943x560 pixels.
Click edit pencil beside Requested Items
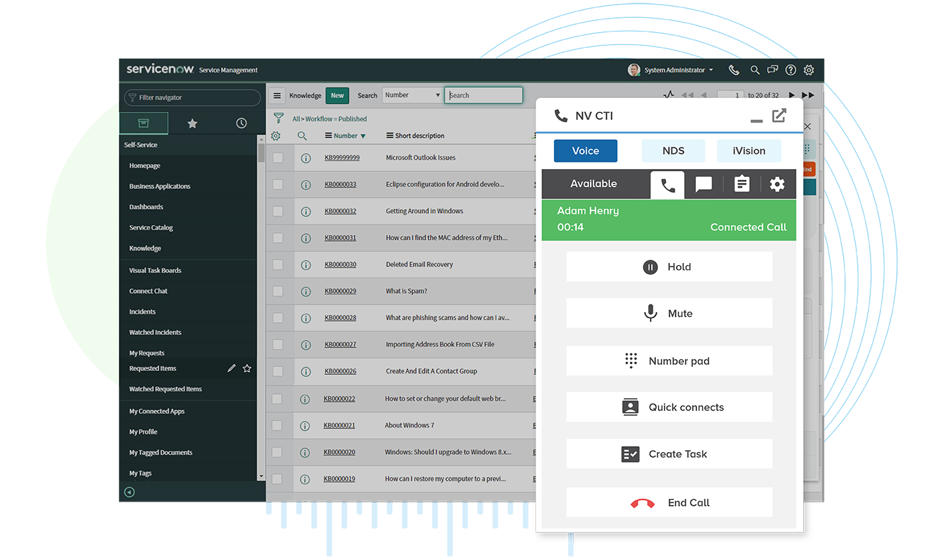tap(231, 368)
